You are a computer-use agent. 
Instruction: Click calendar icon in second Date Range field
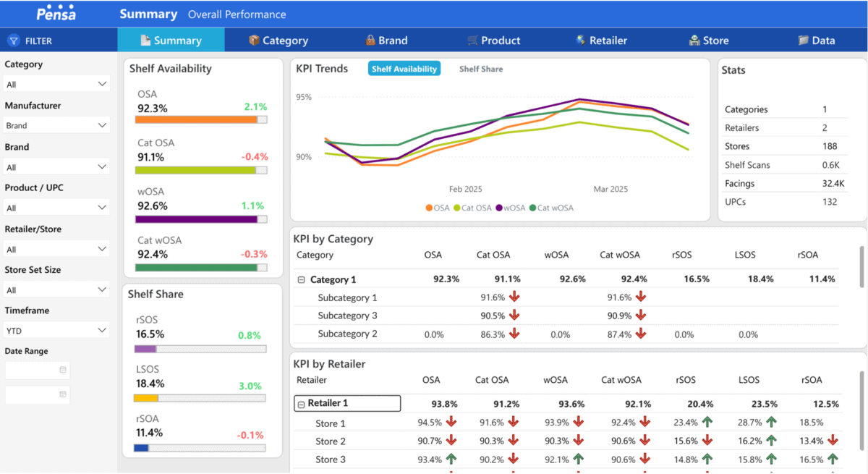click(63, 394)
